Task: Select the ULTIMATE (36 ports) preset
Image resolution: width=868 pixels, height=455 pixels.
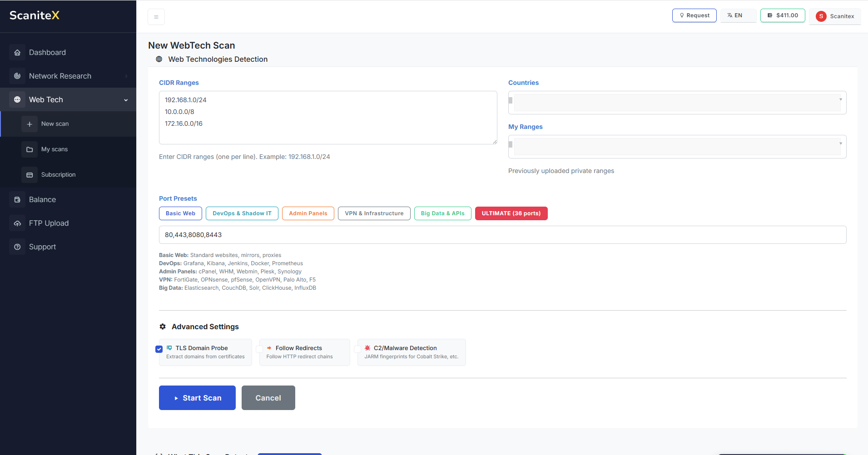Action: coord(511,213)
